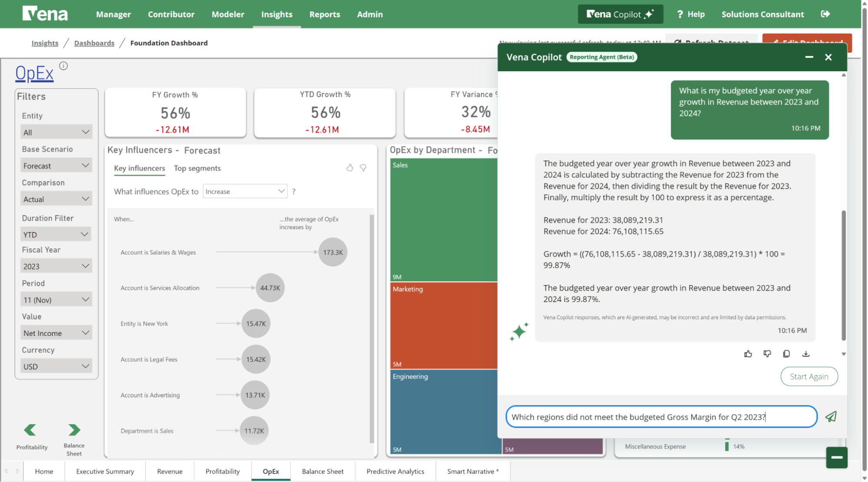Switch to the Predictive Analytics tab
The height and width of the screenshot is (482, 868).
[x=395, y=471]
